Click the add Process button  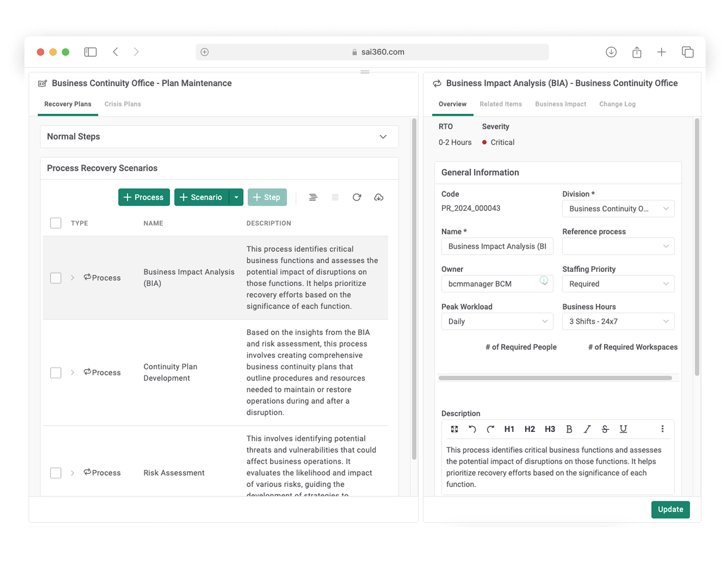click(144, 197)
